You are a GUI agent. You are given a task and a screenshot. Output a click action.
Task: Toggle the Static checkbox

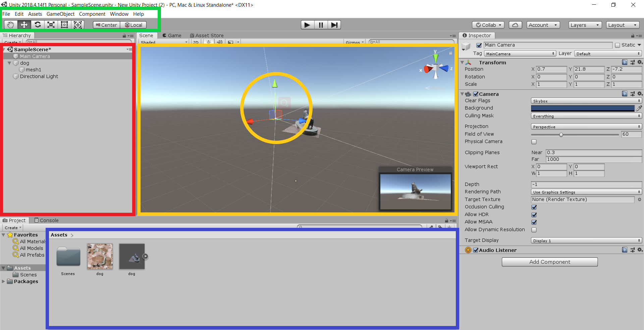click(x=618, y=45)
